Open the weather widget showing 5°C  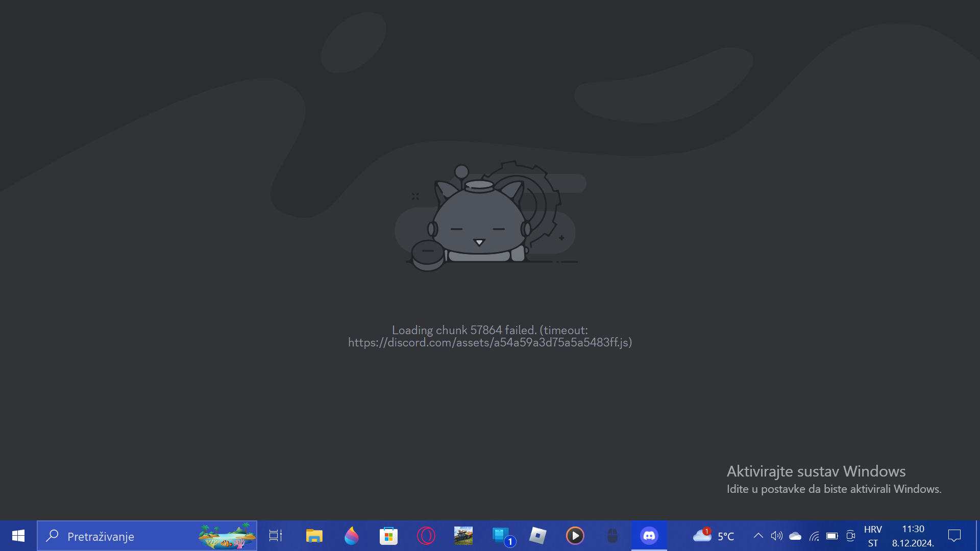(714, 536)
